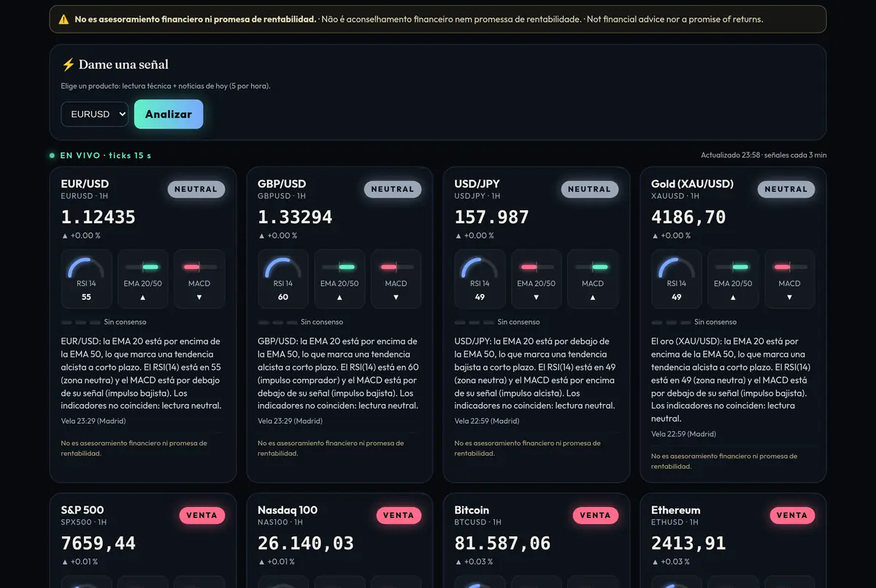The image size is (876, 588).
Task: Click the GBP/USD card title
Action: (282, 184)
